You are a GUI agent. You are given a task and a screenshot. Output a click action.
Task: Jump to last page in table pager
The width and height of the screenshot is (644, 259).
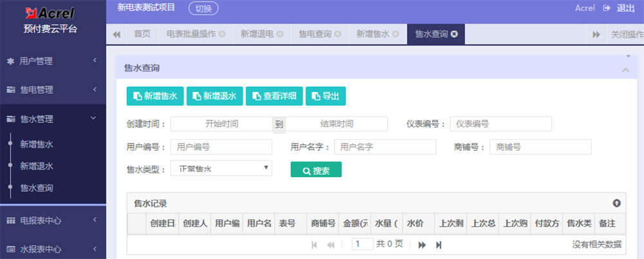(x=439, y=244)
